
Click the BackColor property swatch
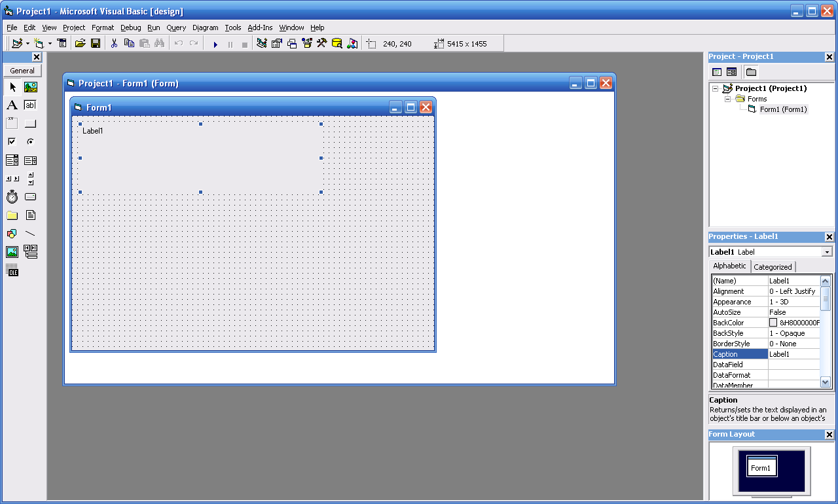773,323
